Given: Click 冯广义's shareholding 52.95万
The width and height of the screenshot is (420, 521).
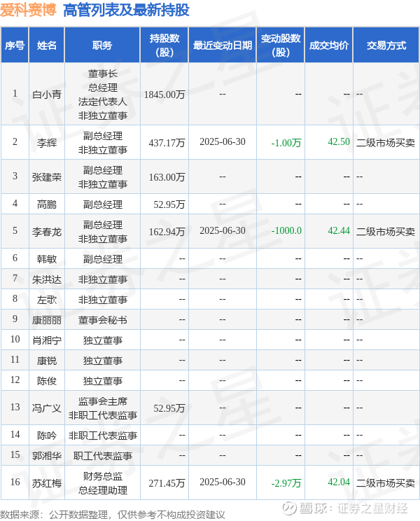Looking at the screenshot, I should (169, 408).
